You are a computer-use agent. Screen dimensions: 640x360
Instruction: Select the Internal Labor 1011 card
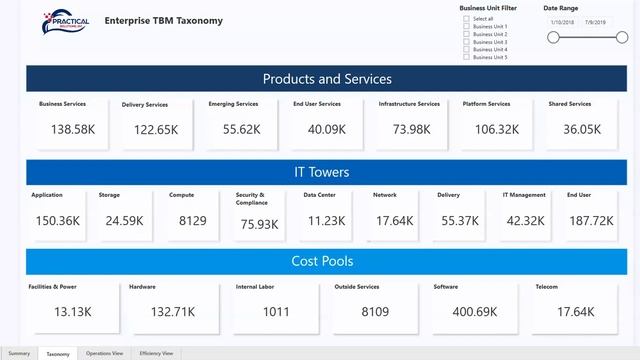[276, 308]
